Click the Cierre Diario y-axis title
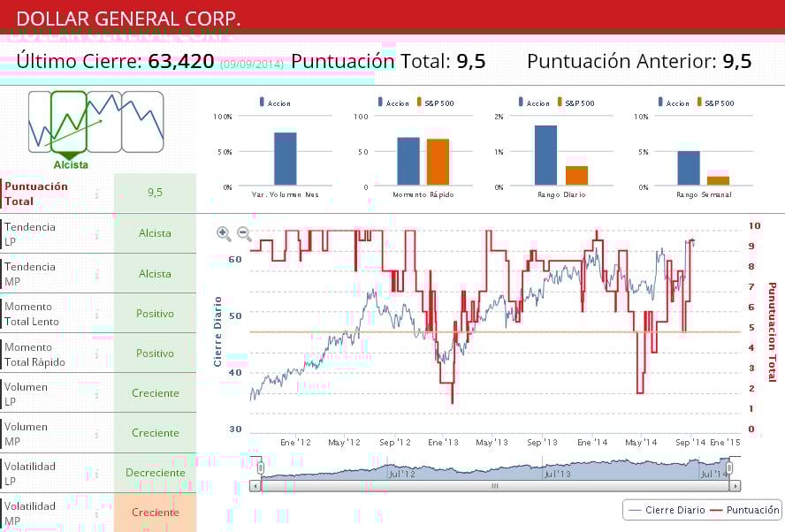Screen dimensions: 785x532 click(217, 331)
